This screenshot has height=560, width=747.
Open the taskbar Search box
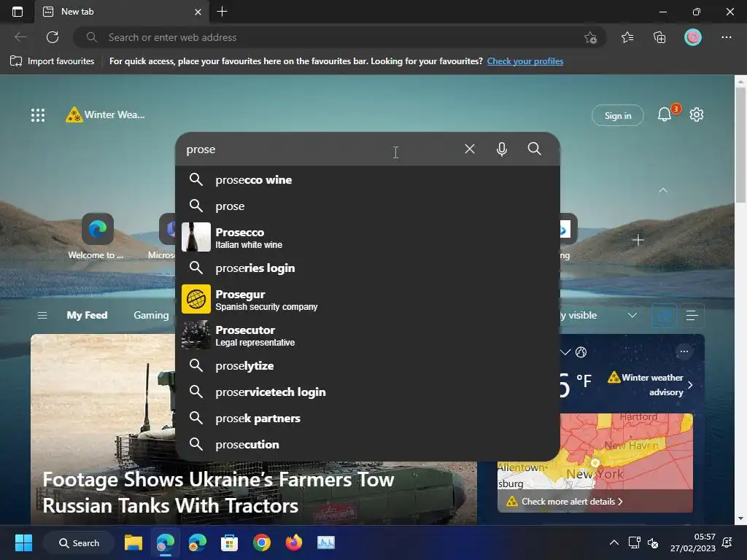click(x=79, y=542)
